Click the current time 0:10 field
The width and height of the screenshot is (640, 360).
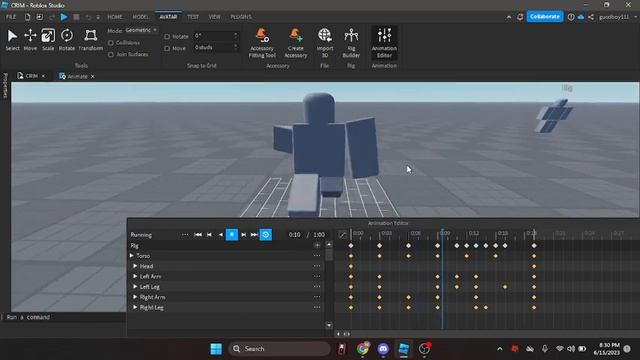[x=294, y=235]
